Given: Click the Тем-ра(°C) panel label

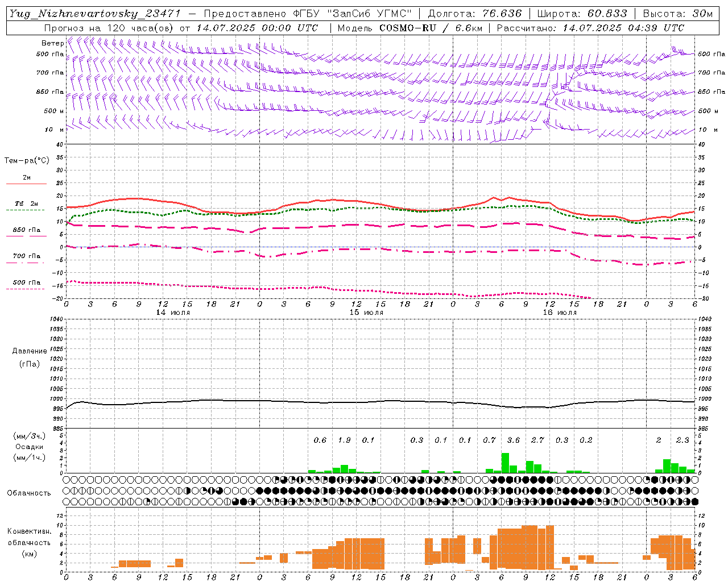Looking at the screenshot, I should 27,161.
